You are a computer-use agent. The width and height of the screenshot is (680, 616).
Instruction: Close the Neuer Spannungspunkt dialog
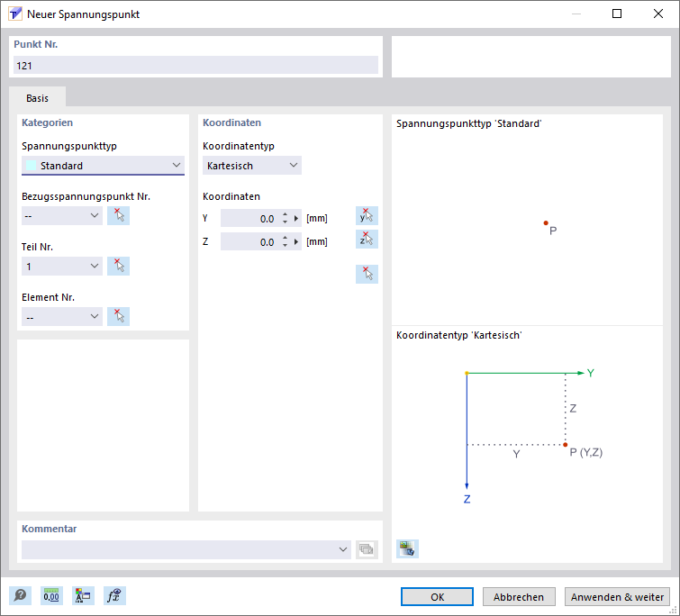[x=657, y=14]
